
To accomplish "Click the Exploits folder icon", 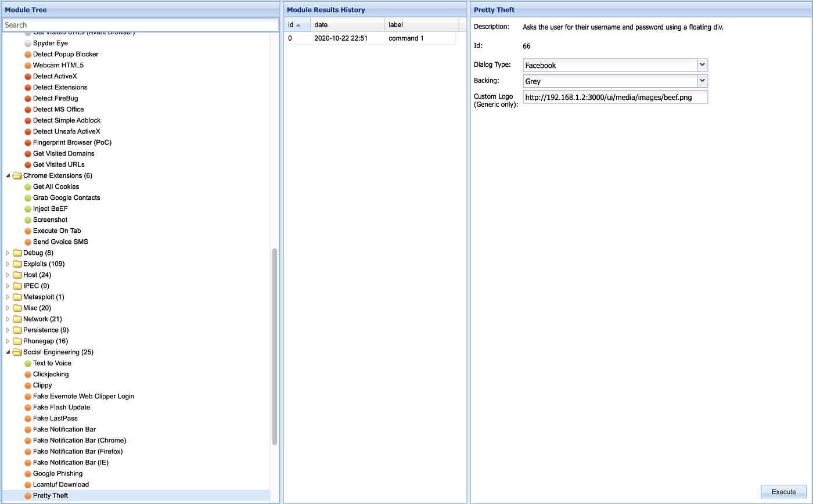I will click(17, 264).
